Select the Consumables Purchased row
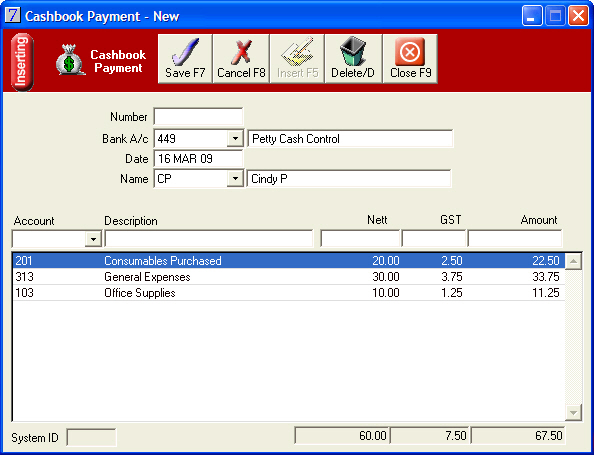This screenshot has height=455, width=594. (288, 261)
